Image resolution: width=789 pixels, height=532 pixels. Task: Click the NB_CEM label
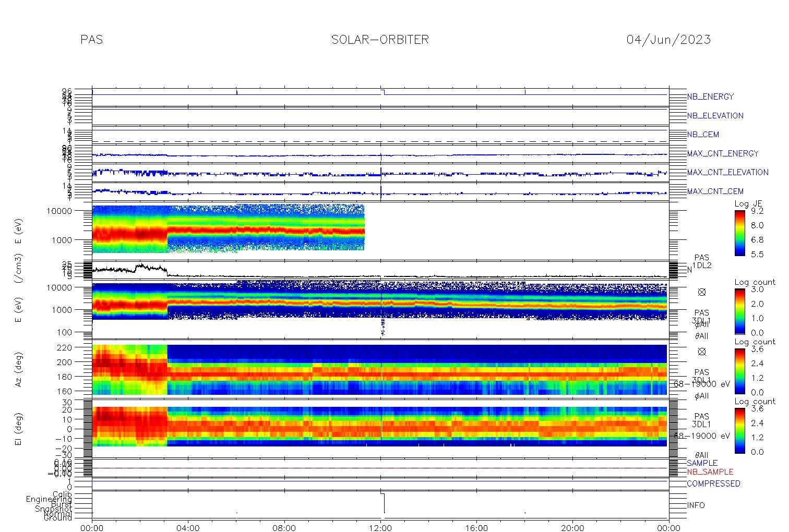click(703, 135)
